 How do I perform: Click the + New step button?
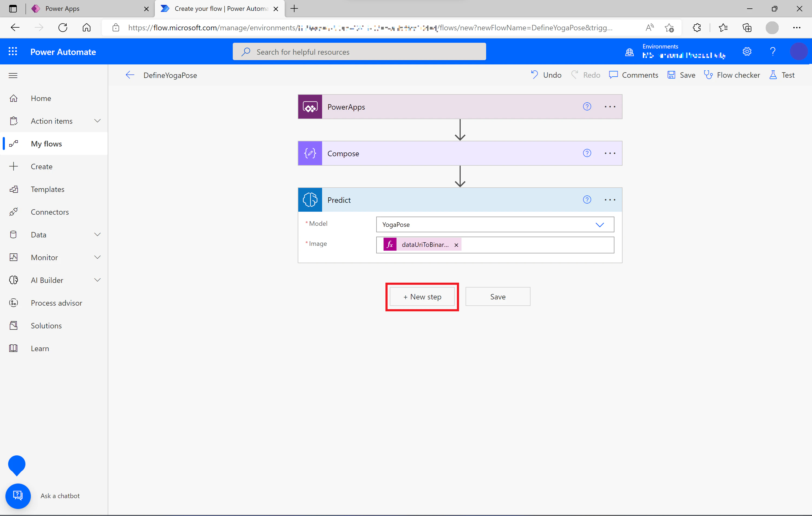[422, 297]
